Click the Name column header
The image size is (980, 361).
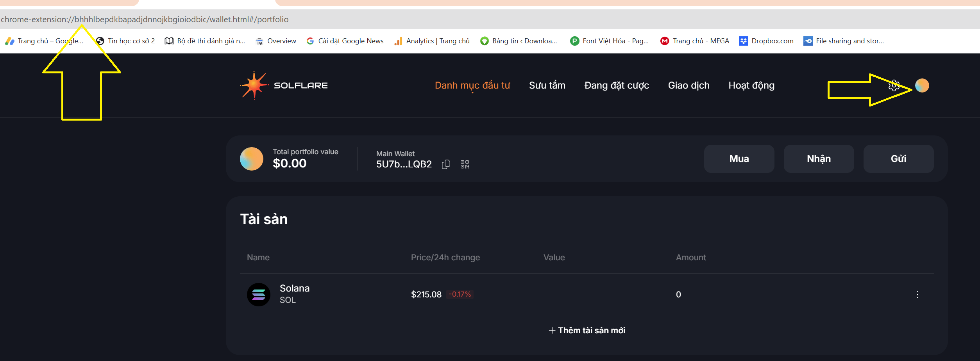tap(258, 258)
